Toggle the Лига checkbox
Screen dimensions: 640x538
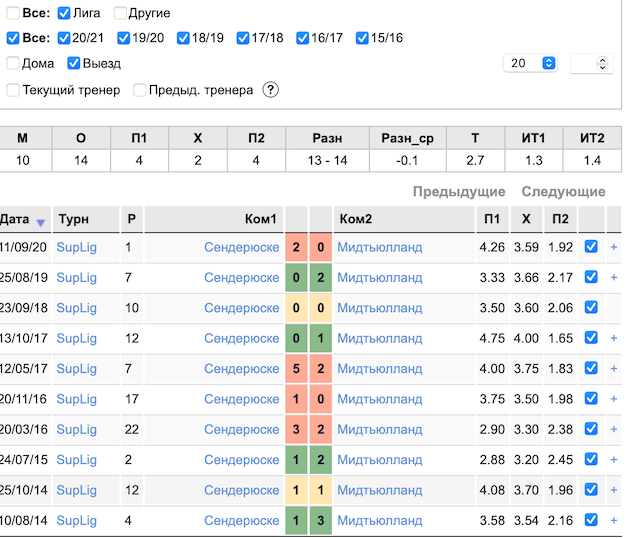(x=64, y=14)
